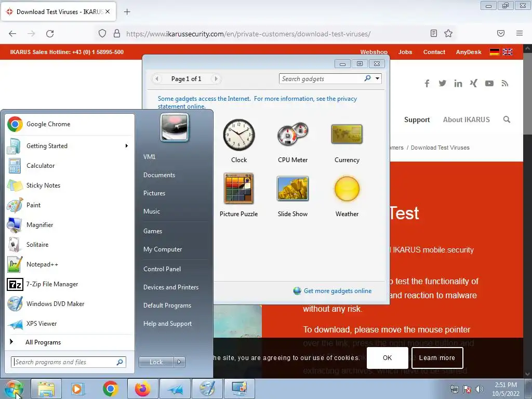
Task: Open IKARUS Facebook page icon
Action: (x=427, y=84)
